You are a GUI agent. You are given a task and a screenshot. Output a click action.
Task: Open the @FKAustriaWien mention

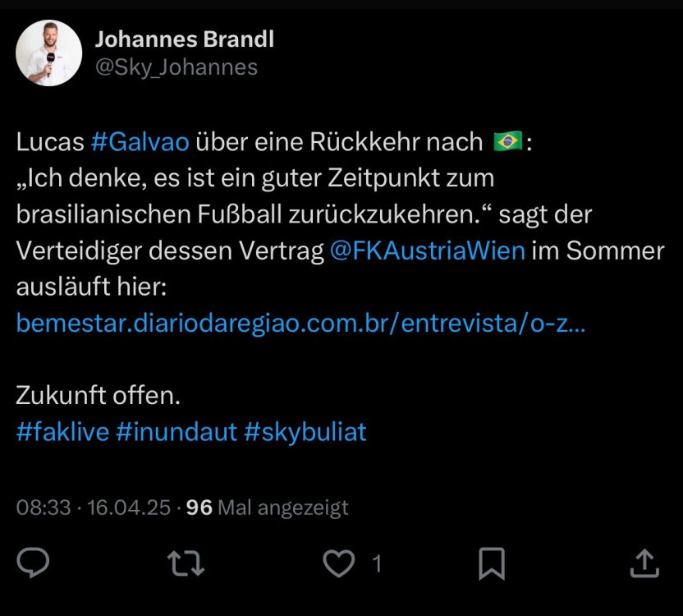point(427,250)
